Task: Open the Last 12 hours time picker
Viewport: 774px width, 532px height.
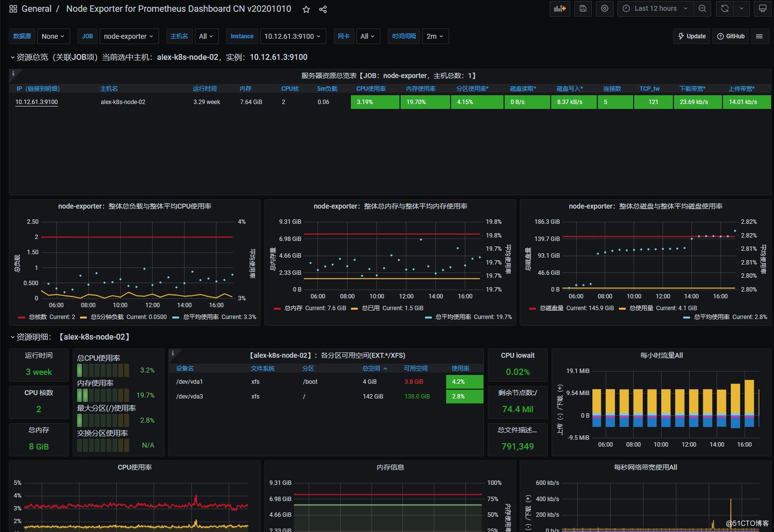Action: click(x=656, y=8)
